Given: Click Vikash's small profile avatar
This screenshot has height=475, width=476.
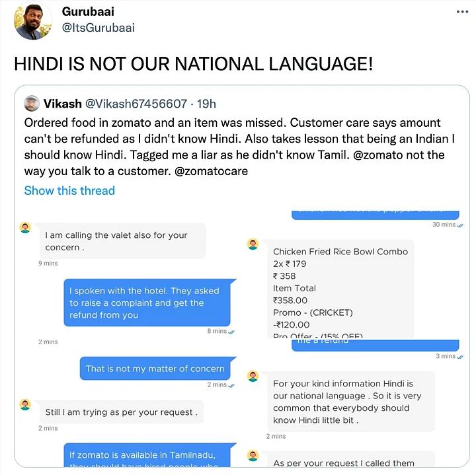Looking at the screenshot, I should point(32,103).
